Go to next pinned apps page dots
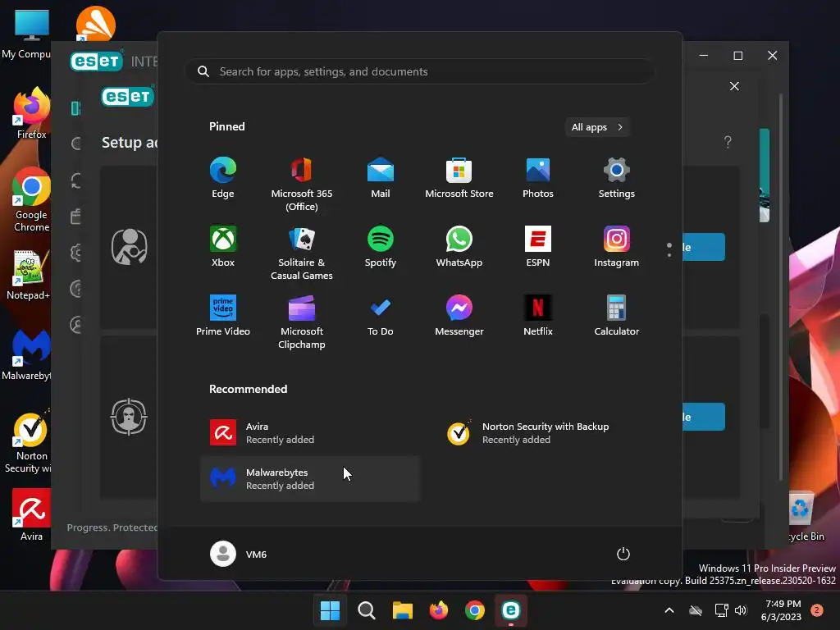The image size is (840, 630). tap(669, 249)
